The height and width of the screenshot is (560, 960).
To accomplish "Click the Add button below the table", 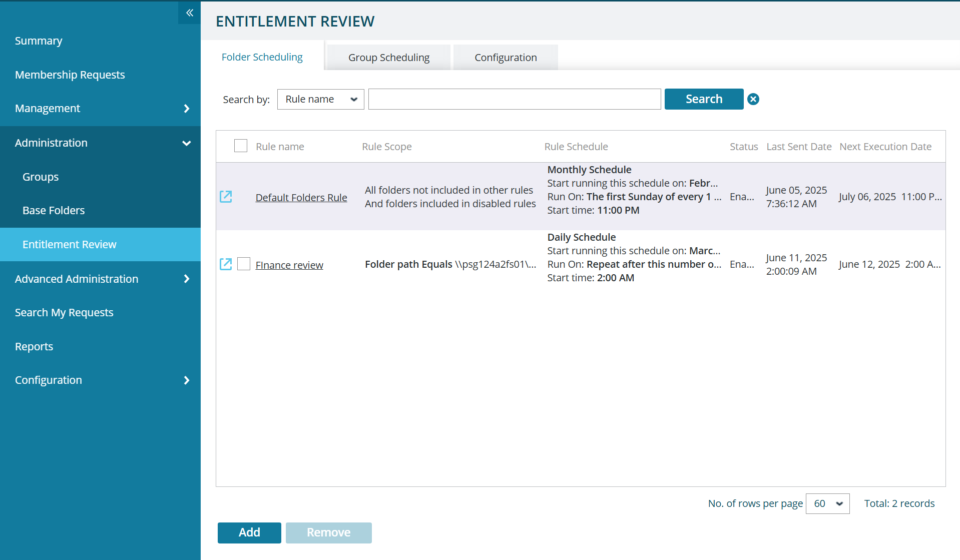I will click(249, 532).
